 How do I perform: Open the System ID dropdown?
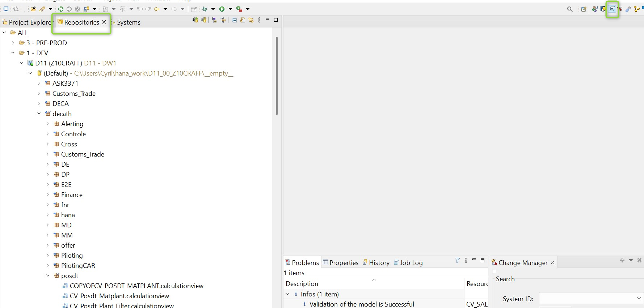[x=639, y=298]
